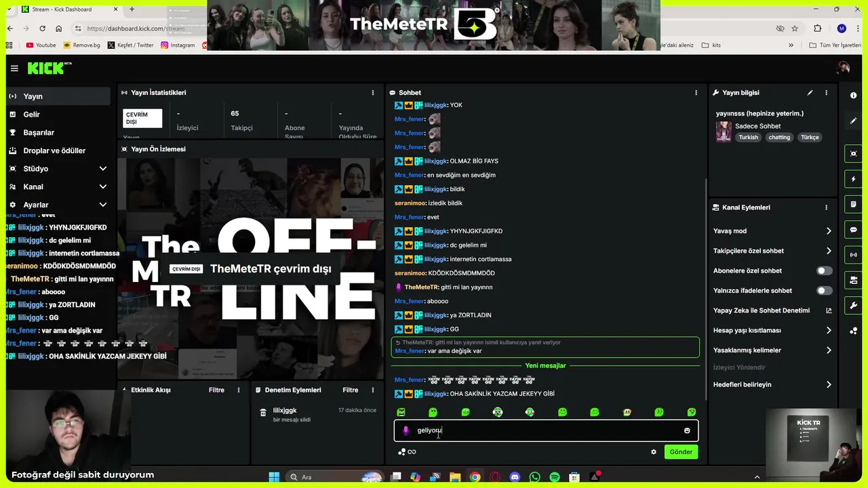868x488 pixels.
Task: Open Hesap yaşı kısıtlaması options chevron
Action: click(x=829, y=331)
